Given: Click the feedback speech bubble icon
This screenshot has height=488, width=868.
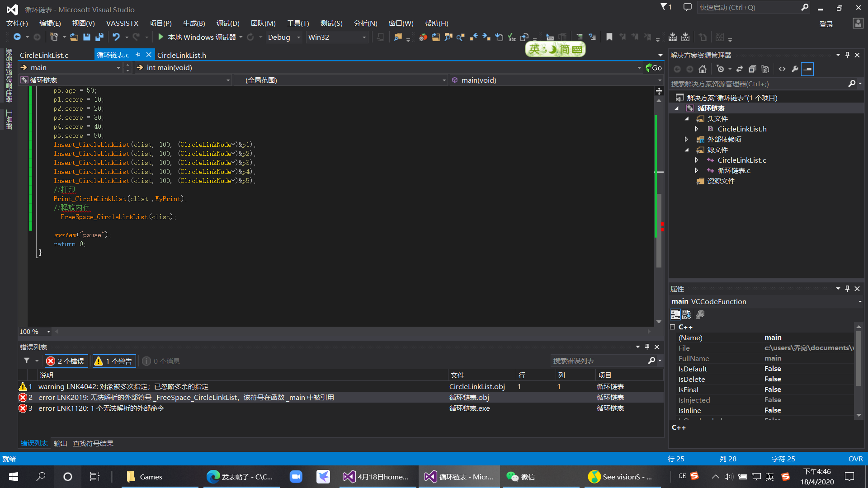Looking at the screenshot, I should [687, 7].
